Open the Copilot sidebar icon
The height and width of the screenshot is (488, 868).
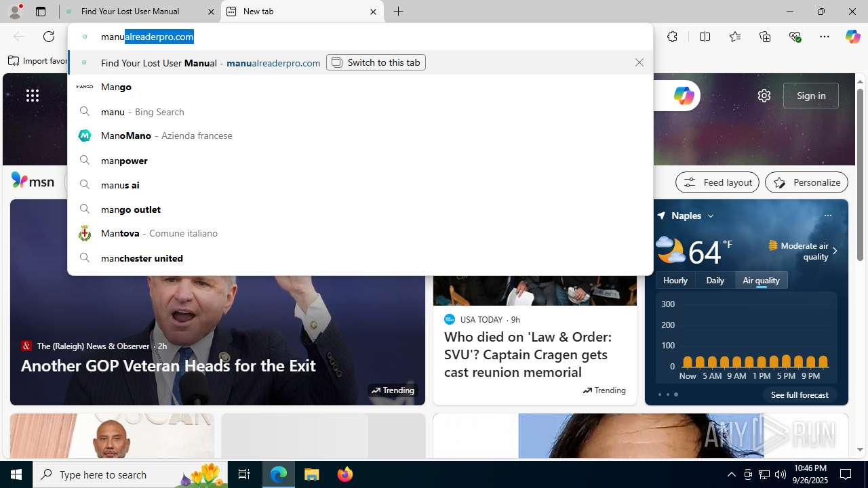point(852,37)
